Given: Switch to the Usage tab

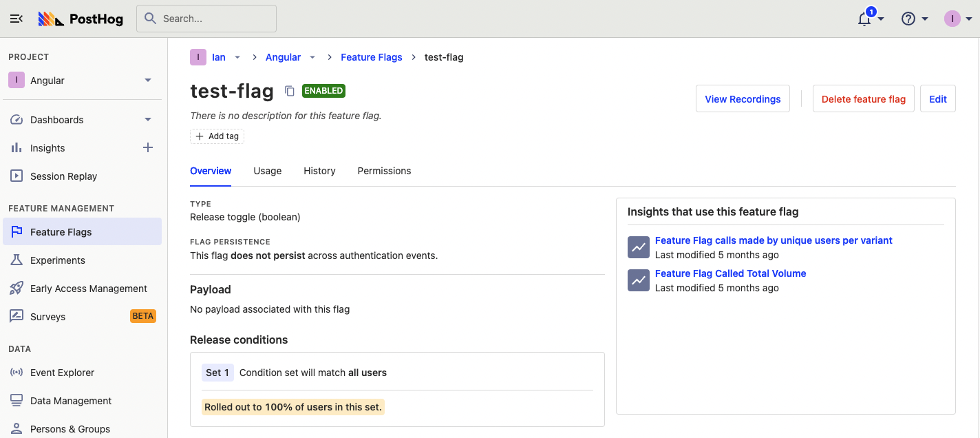Looking at the screenshot, I should 267,171.
